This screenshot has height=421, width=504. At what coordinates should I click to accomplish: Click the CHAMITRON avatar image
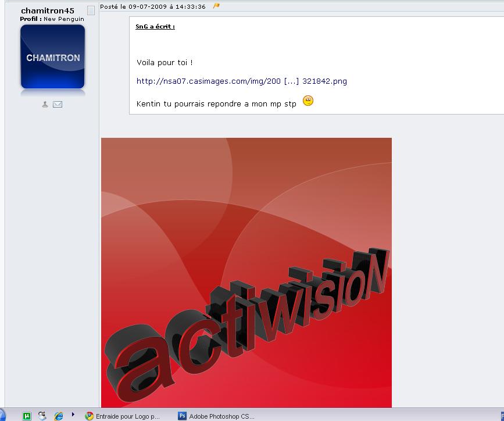click(x=53, y=56)
